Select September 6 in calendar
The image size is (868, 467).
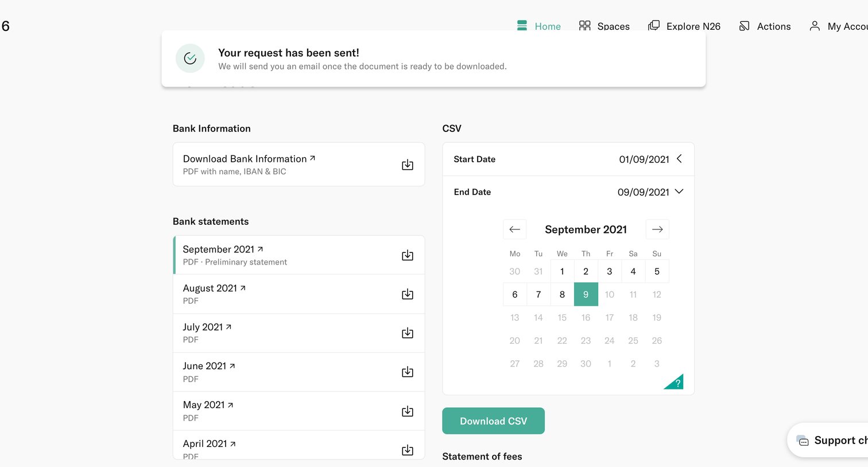pyautogui.click(x=514, y=294)
